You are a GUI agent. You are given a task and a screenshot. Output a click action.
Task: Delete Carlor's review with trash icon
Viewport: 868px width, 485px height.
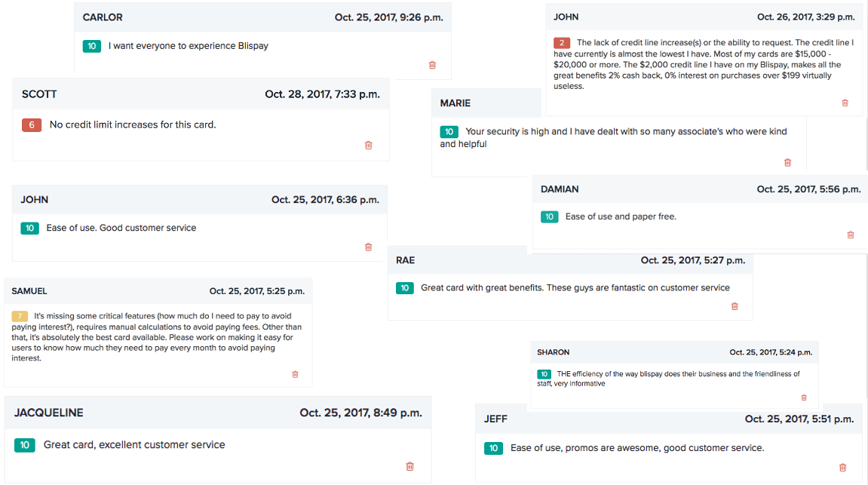[x=432, y=65]
